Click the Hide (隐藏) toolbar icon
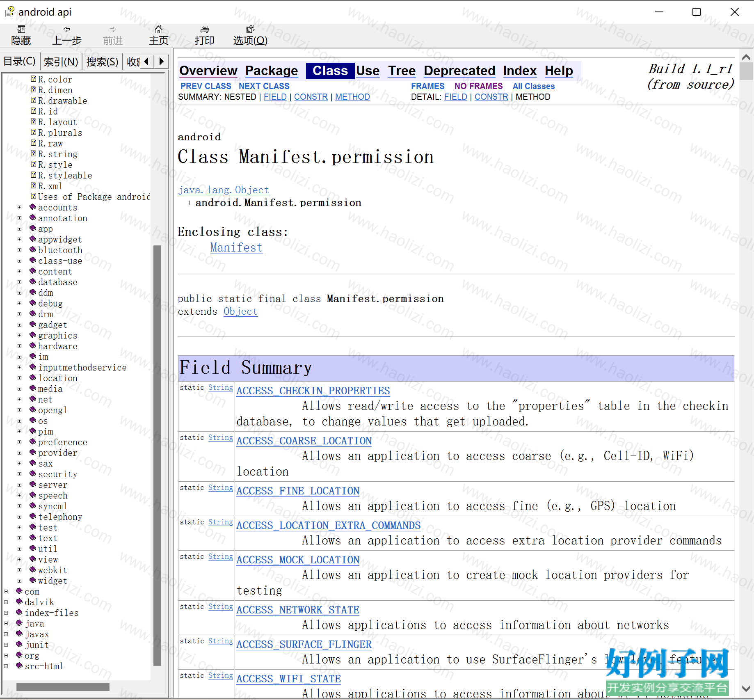754x700 pixels. click(21, 29)
